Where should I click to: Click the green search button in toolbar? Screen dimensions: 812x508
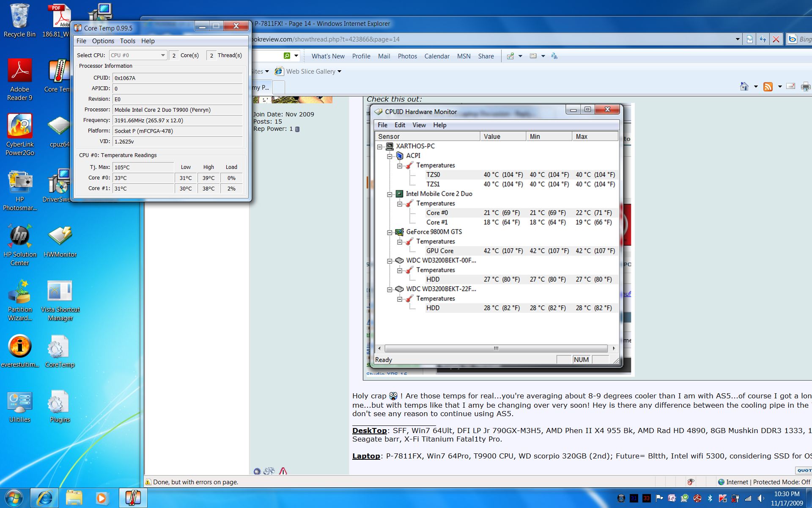(x=287, y=56)
